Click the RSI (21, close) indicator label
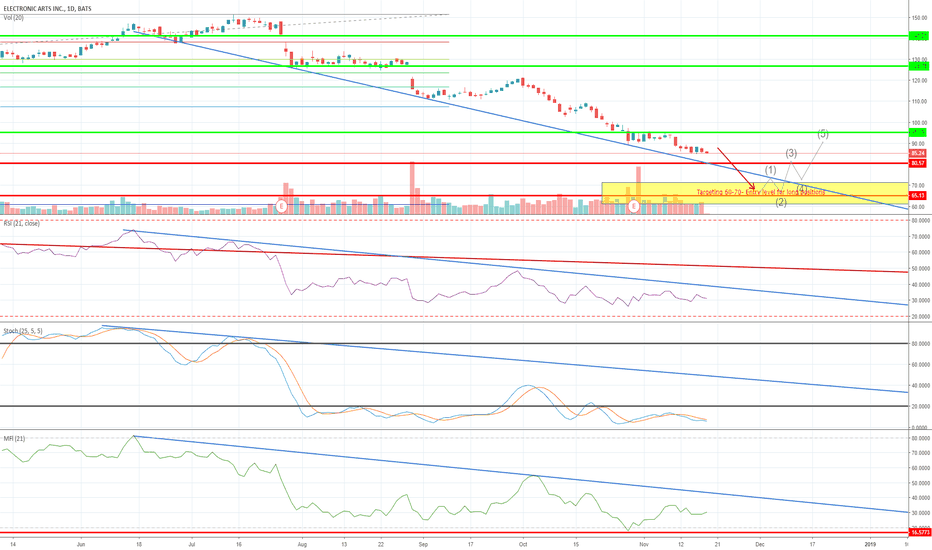Image resolution: width=932 pixels, height=550 pixels. tap(21, 224)
